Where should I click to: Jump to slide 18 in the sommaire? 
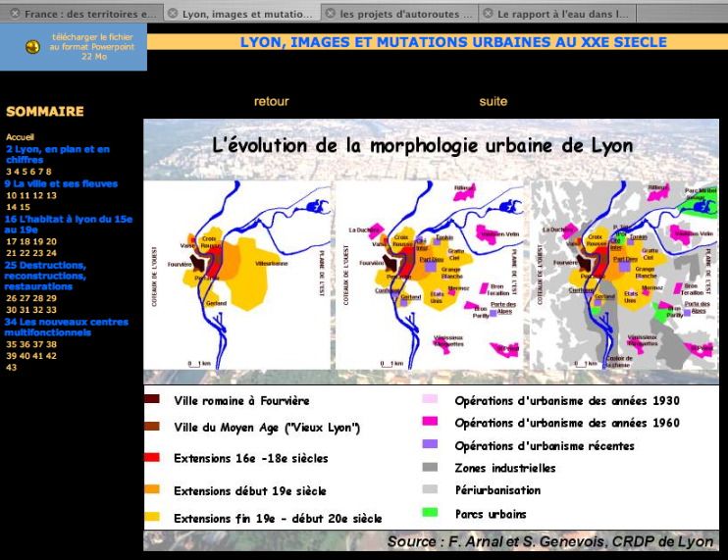coord(25,241)
